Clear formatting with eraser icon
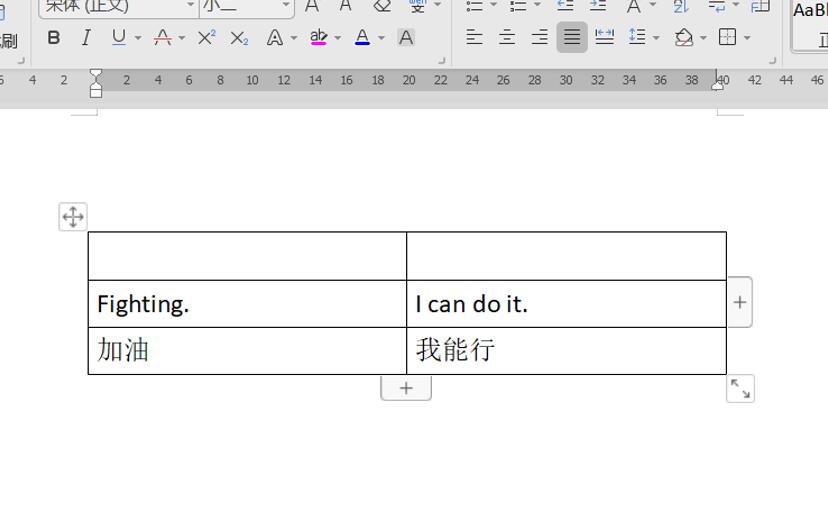828x505 pixels. click(382, 6)
